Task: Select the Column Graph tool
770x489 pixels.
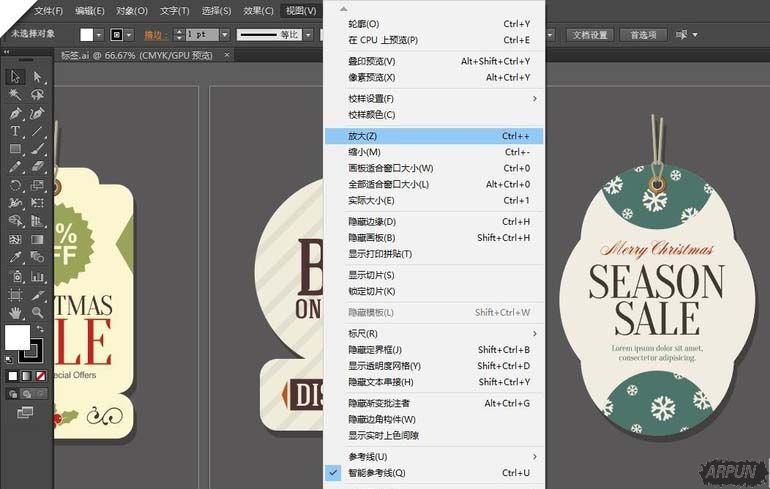Action: click(37, 276)
